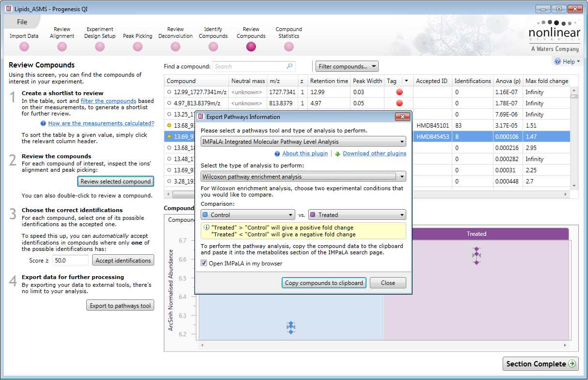Click Section Complete green arrow icon
The height and width of the screenshot is (380, 588).
[x=572, y=364]
